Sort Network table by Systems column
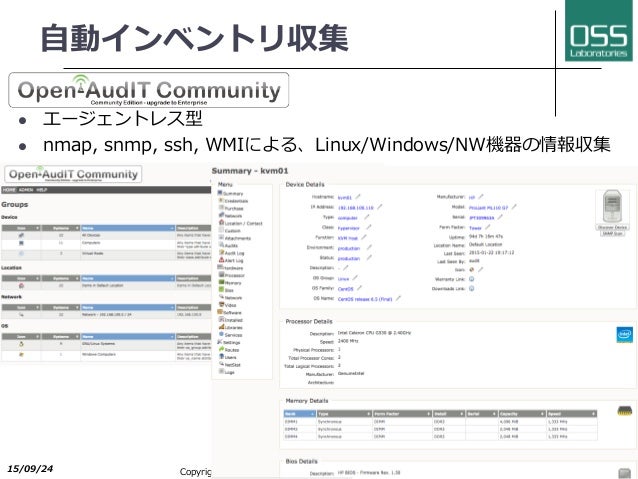 (x=61, y=307)
